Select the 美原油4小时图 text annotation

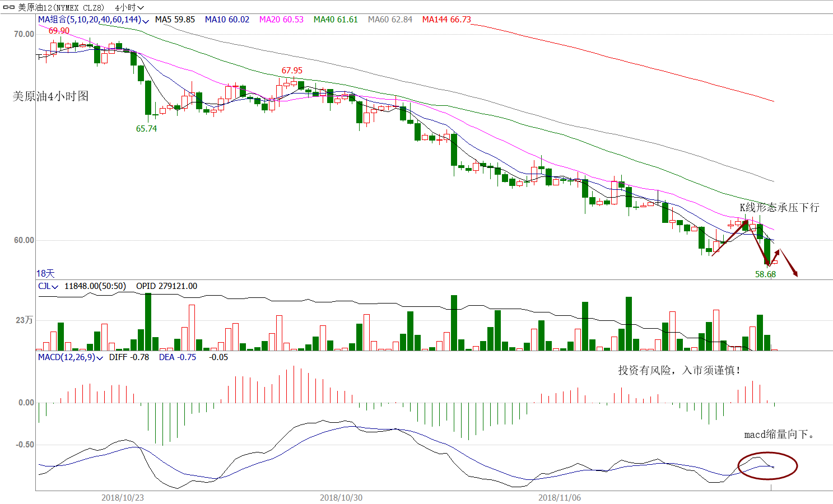pyautogui.click(x=51, y=96)
